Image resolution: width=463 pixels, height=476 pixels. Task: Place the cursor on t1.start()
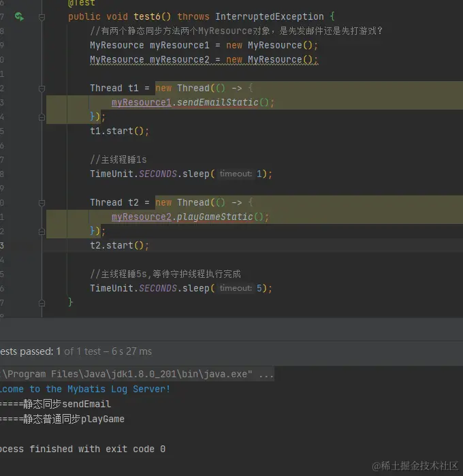point(119,131)
